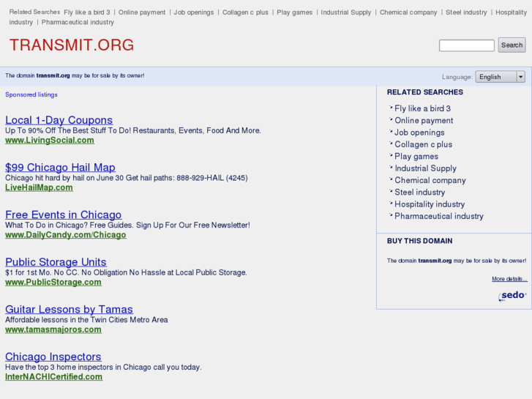532x399 pixels.
Task: Open $99 Chicago Hail Map ad
Action: pyautogui.click(x=60, y=168)
